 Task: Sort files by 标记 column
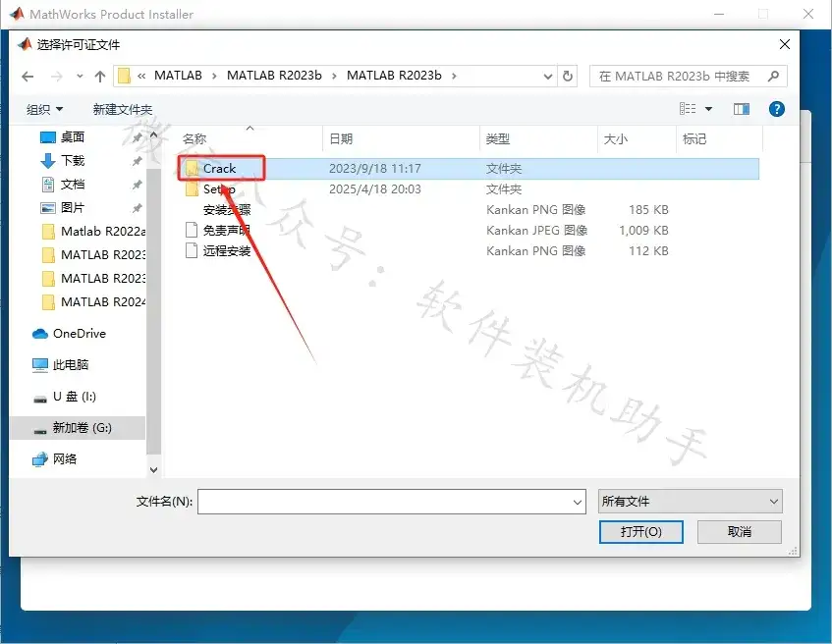coord(694,139)
